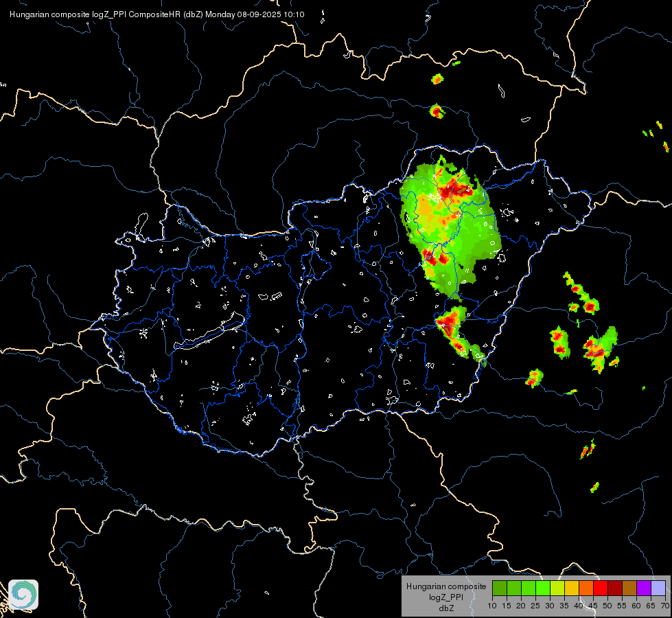Click the legend tick value "30"
Image resolution: width=672 pixels, height=618 pixels.
(550, 606)
